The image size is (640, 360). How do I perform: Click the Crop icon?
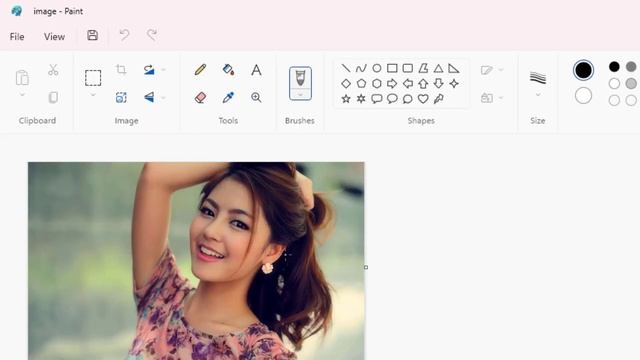tap(121, 70)
